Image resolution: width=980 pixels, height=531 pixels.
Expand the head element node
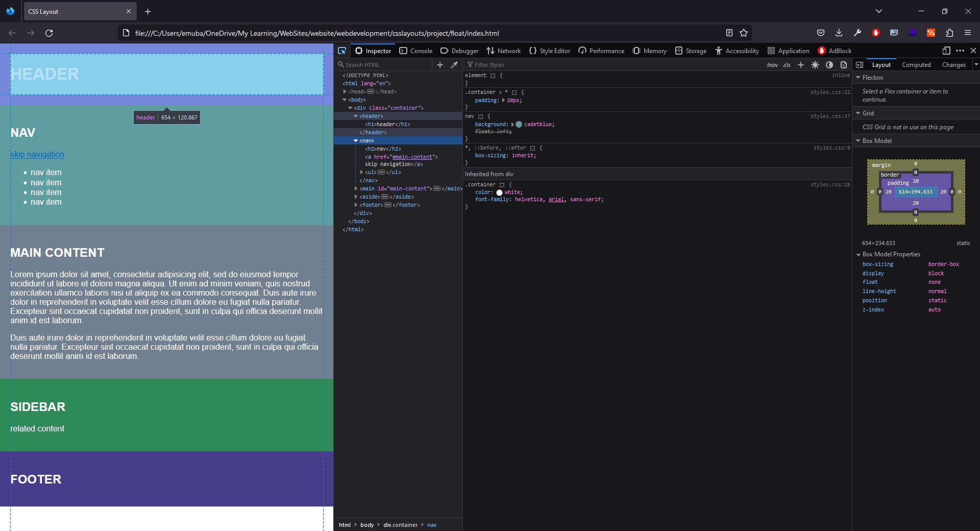coord(345,91)
